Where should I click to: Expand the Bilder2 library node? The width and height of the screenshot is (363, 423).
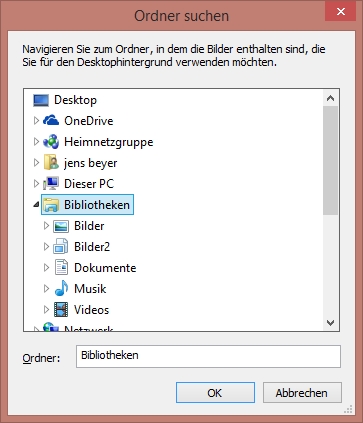point(46,247)
